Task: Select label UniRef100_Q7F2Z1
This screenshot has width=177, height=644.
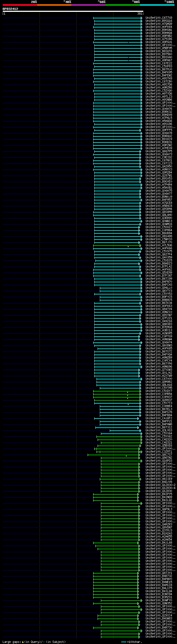Action: [159, 318]
